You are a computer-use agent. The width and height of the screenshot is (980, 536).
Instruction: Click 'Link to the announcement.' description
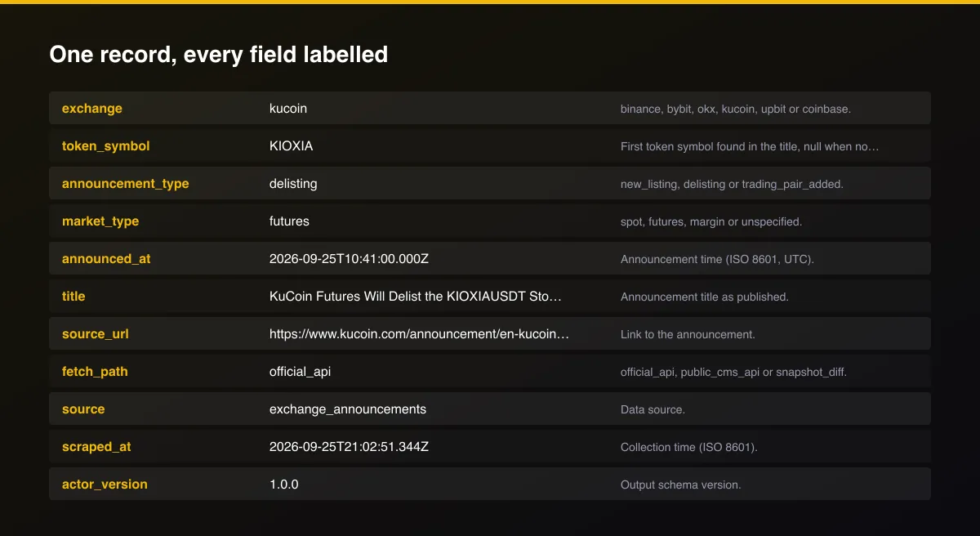click(688, 334)
